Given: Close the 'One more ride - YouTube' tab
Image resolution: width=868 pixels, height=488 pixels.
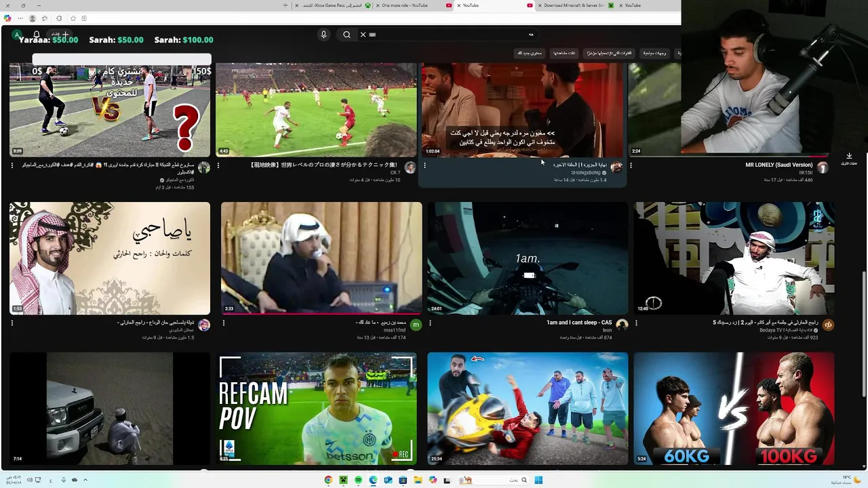Looking at the screenshot, I should (x=378, y=5).
